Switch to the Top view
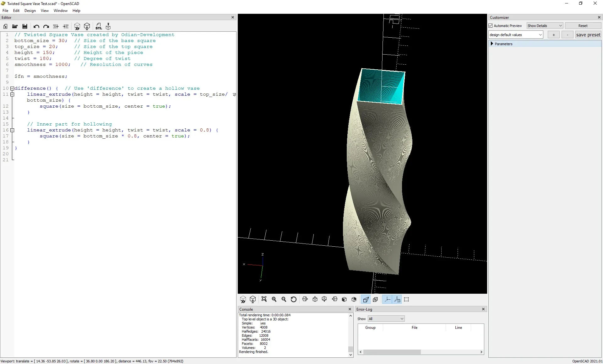Viewport: 603px width, 364px height. tap(315, 299)
